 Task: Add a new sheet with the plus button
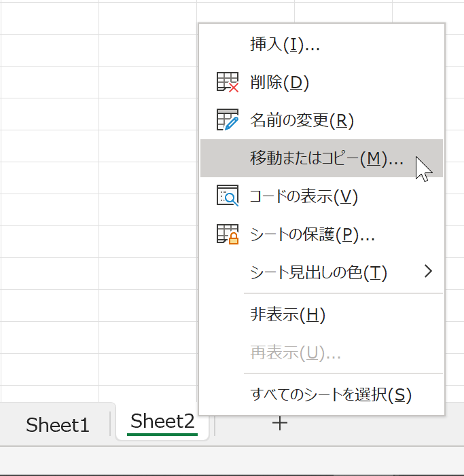point(280,424)
